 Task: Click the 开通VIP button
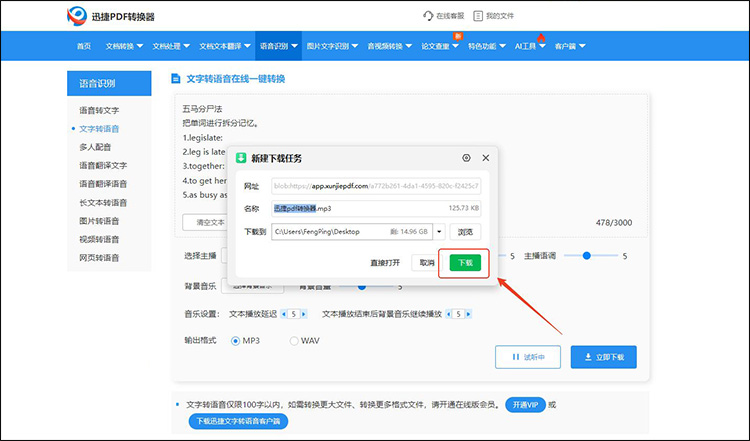click(525, 405)
